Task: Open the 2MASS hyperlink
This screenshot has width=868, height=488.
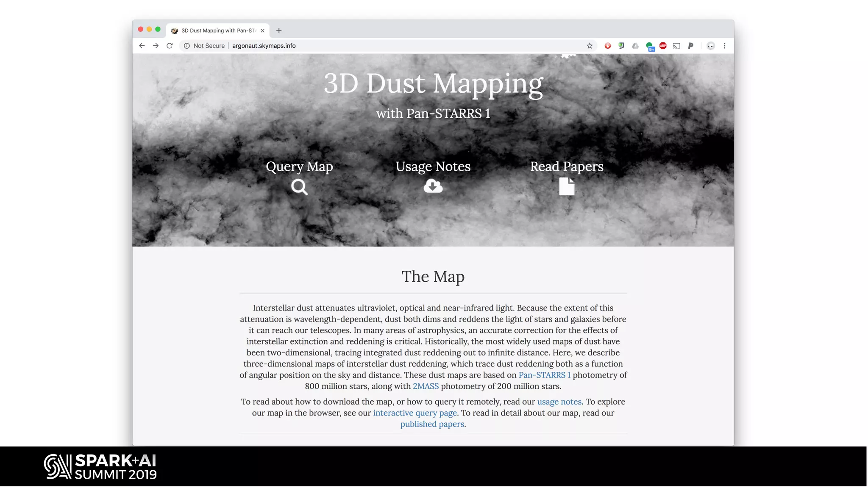Action: (x=426, y=386)
